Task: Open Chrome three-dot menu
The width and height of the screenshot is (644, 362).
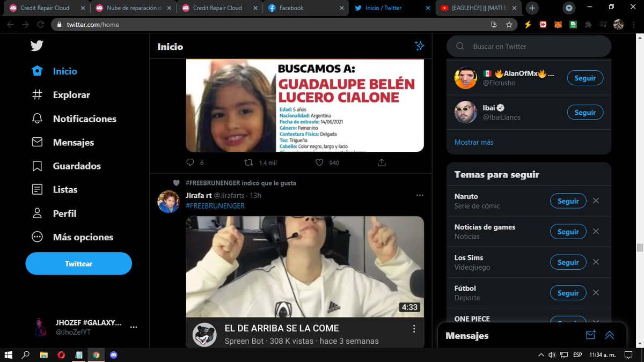Action: 633,25
